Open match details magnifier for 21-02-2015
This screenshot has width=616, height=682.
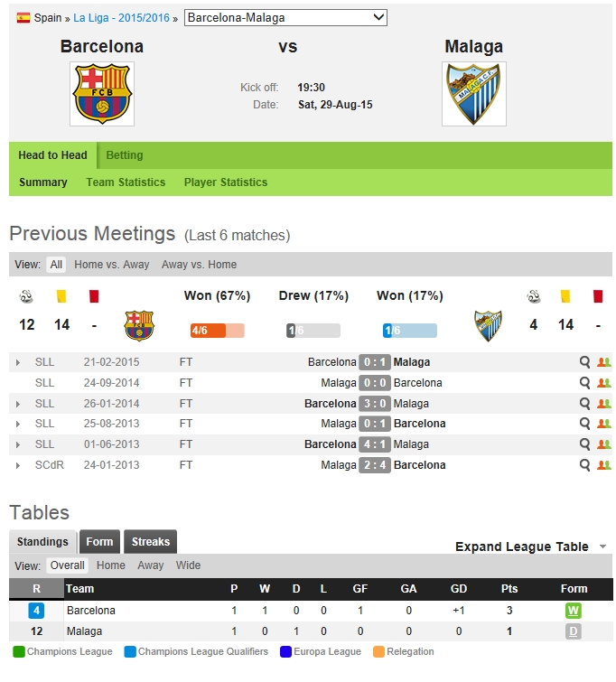tap(585, 362)
